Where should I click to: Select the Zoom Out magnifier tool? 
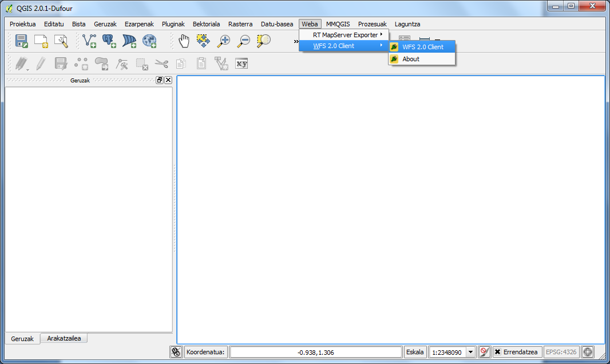tap(244, 41)
